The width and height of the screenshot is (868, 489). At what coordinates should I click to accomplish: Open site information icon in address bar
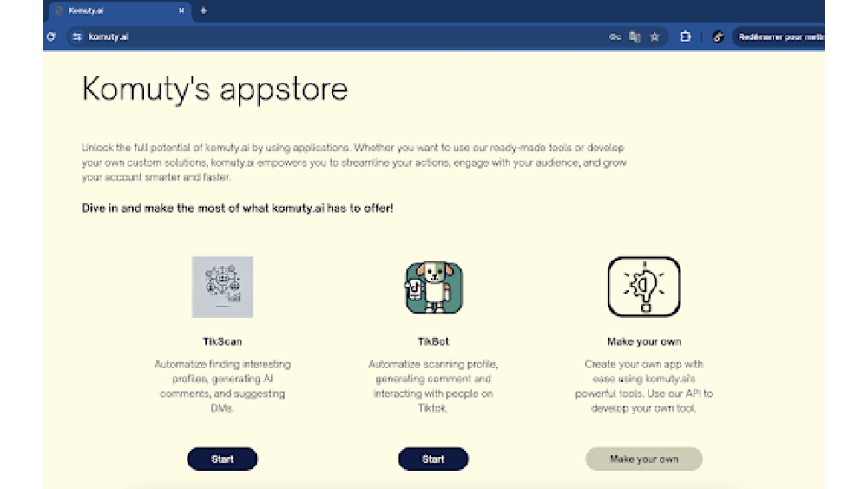point(77,36)
